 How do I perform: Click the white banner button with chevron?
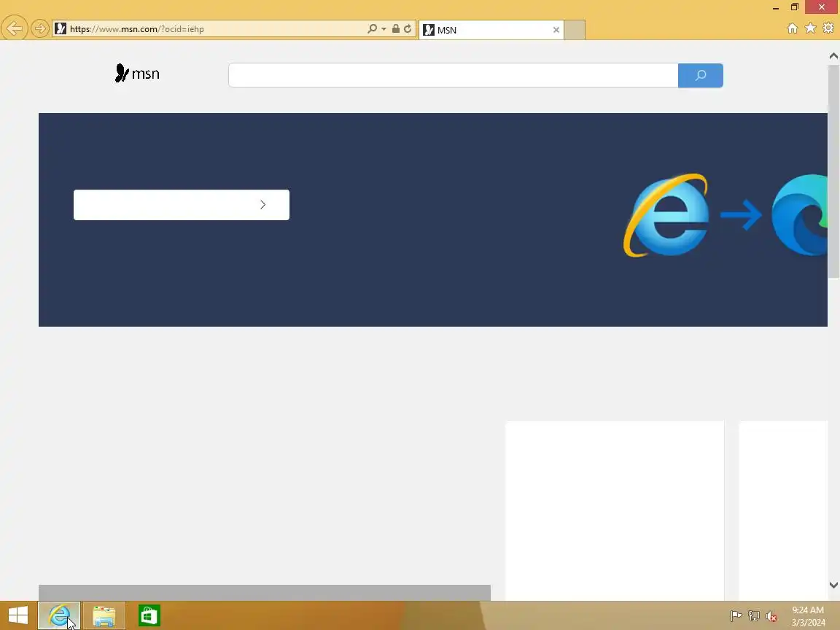181,205
